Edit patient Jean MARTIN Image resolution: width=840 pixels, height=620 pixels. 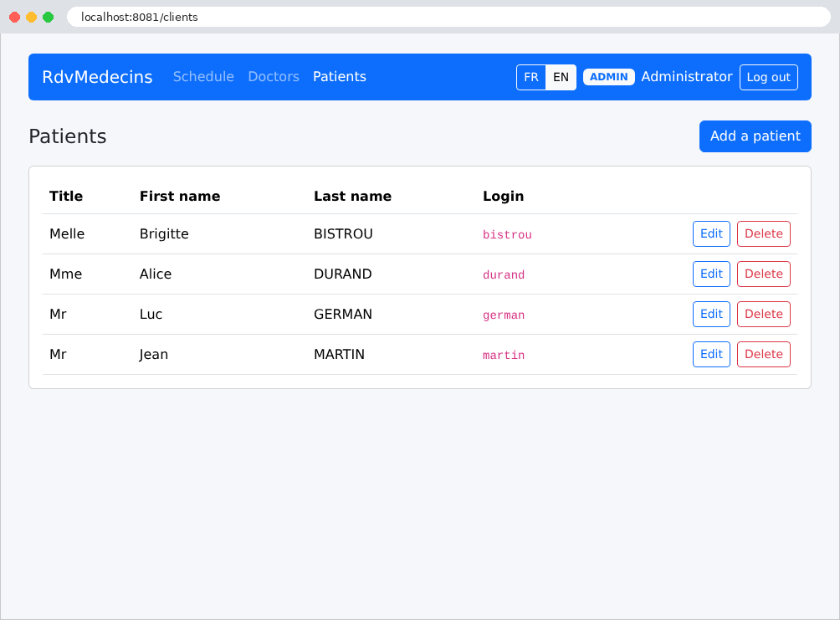pos(711,354)
